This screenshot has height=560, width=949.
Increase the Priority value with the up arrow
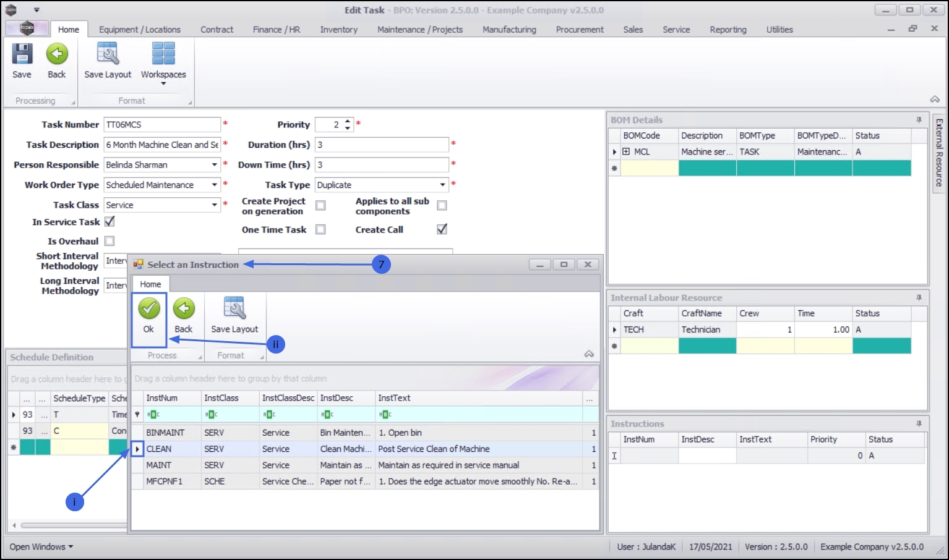(348, 121)
